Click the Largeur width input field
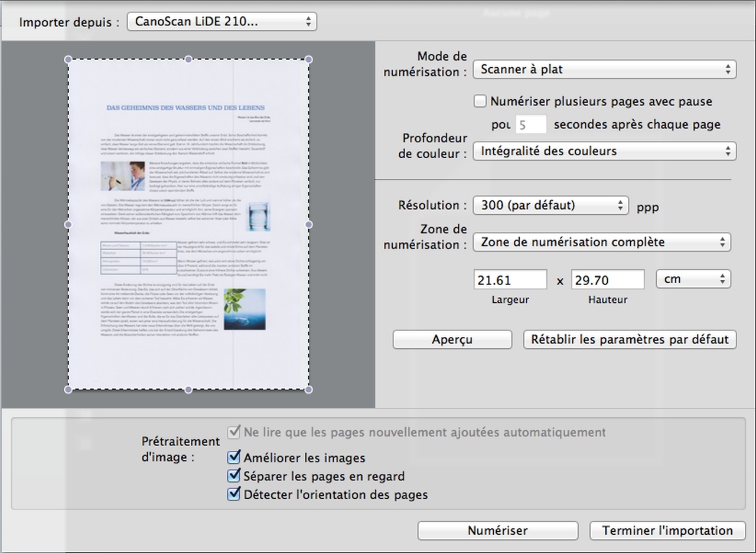Viewport: 756px width, 553px height. click(510, 280)
